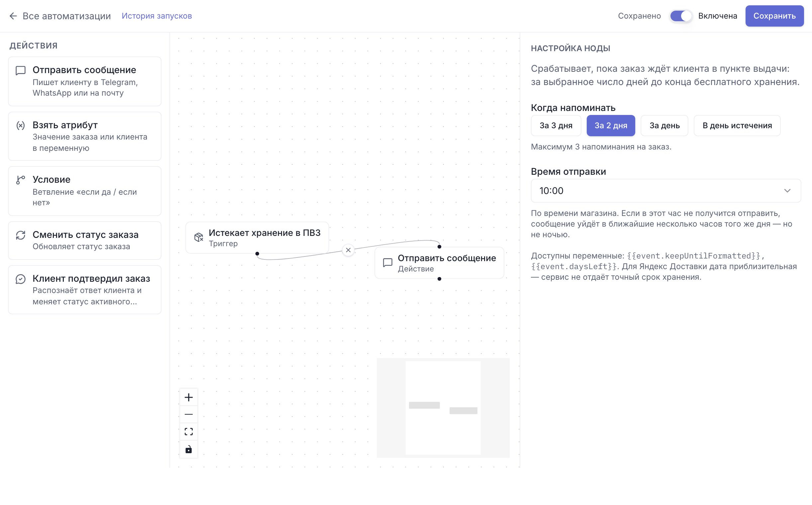The width and height of the screenshot is (812, 505).
Task: Click the «Сохранить» button
Action: pyautogui.click(x=774, y=16)
